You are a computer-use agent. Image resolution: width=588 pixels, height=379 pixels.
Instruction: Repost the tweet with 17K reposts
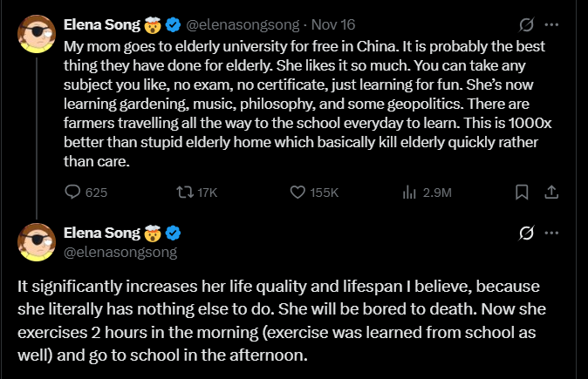(184, 193)
